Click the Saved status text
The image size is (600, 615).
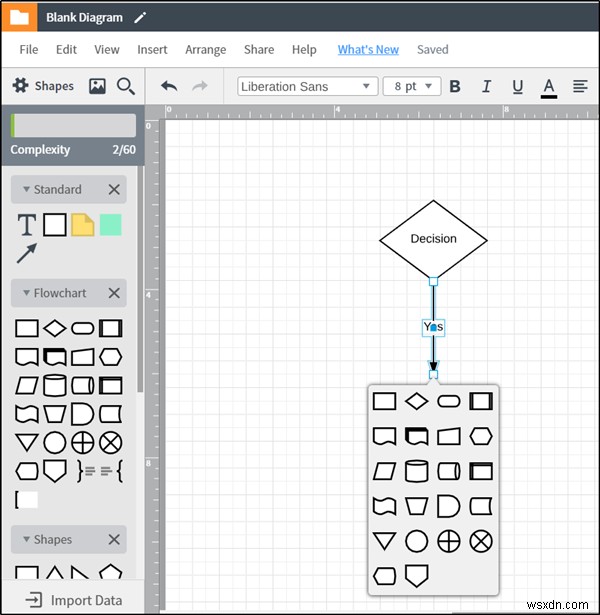pyautogui.click(x=433, y=50)
